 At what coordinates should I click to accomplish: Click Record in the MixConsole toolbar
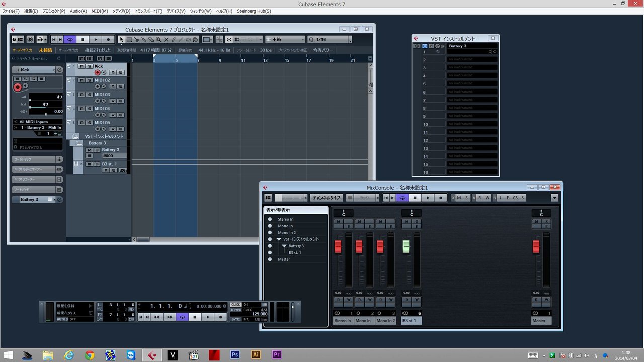click(x=441, y=198)
